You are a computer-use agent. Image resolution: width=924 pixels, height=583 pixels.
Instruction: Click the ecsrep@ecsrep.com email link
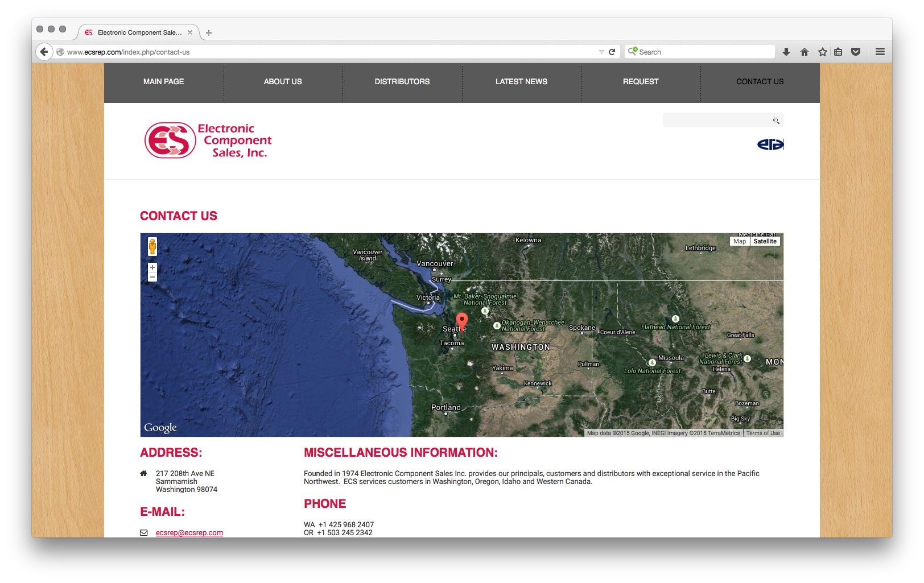click(x=189, y=533)
